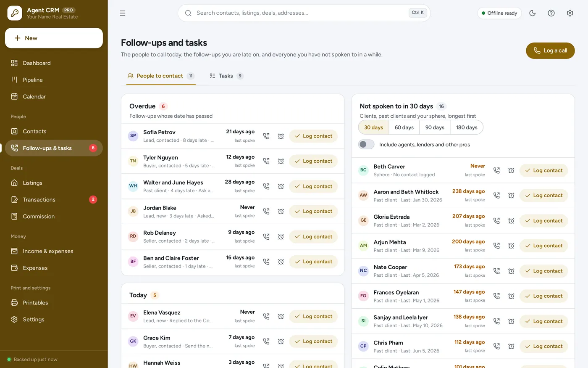Click the phone icon for Jordan Blake
Image resolution: width=588 pixels, height=368 pixels.
click(266, 212)
